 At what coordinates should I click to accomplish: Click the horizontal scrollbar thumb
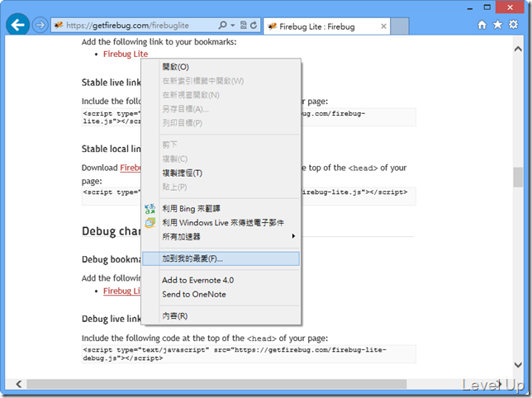click(216, 384)
